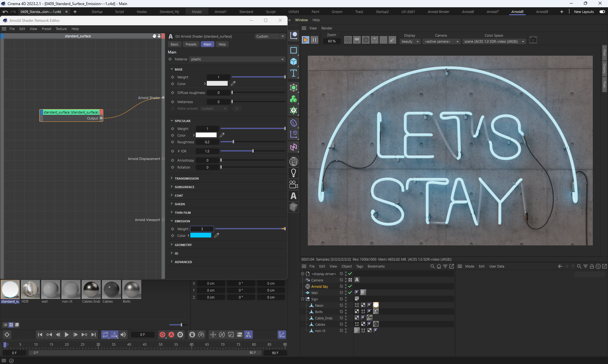Select the HDR material thumbnail
608x364 pixels.
(30, 289)
